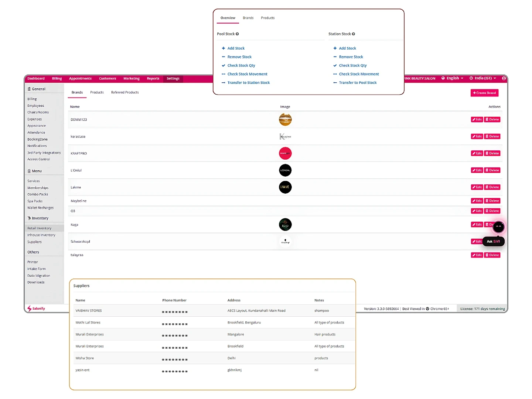The image size is (532, 399).
Task: Click the L'Oréal brand logo
Action: click(x=285, y=170)
